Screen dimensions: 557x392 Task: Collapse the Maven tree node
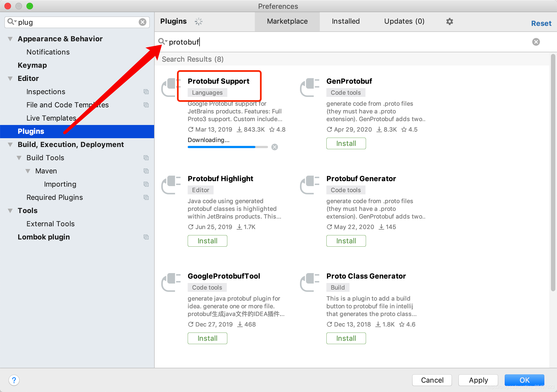(28, 171)
